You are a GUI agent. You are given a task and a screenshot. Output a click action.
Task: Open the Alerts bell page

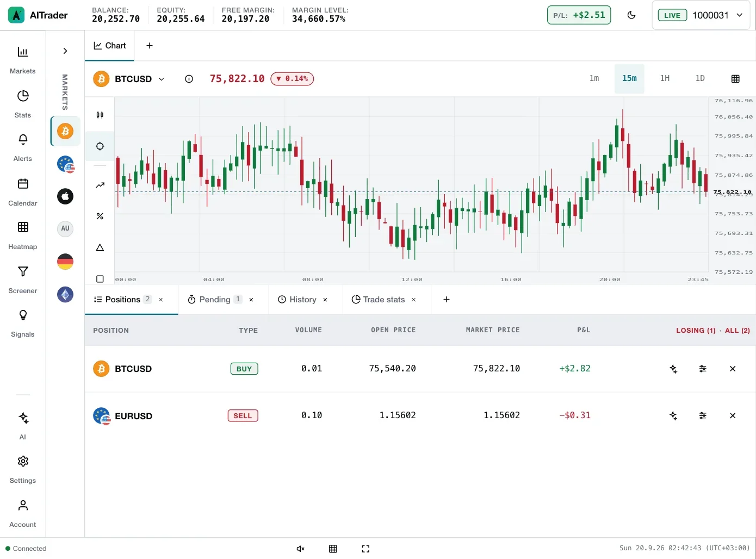[23, 147]
